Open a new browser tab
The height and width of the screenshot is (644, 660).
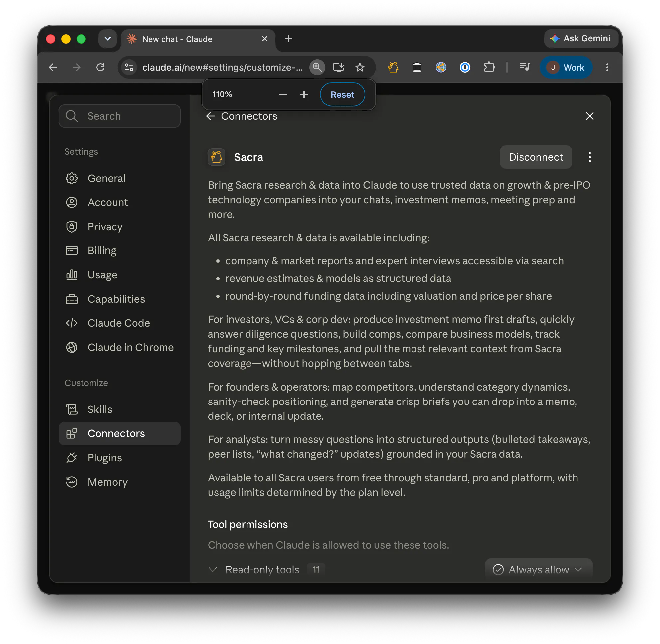click(288, 39)
